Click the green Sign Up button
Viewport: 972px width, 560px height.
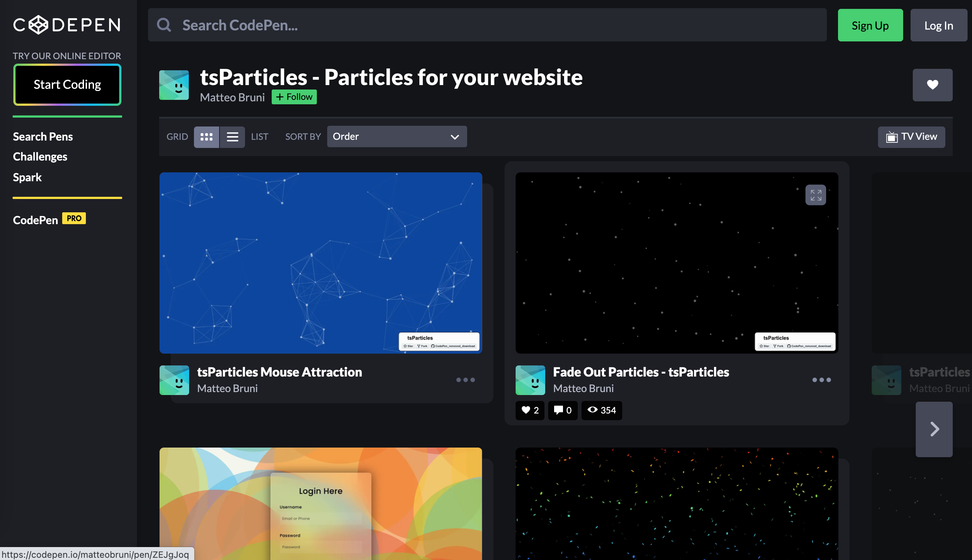pos(870,26)
